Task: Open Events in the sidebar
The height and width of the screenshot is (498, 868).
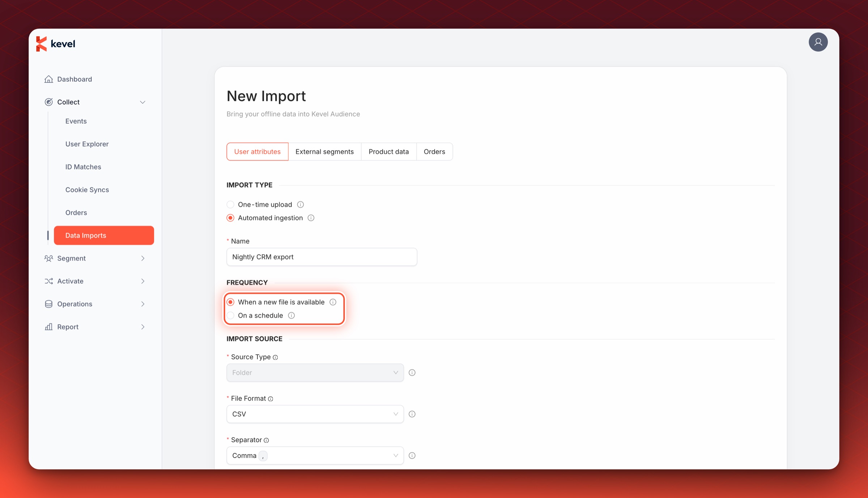Action: (x=76, y=121)
